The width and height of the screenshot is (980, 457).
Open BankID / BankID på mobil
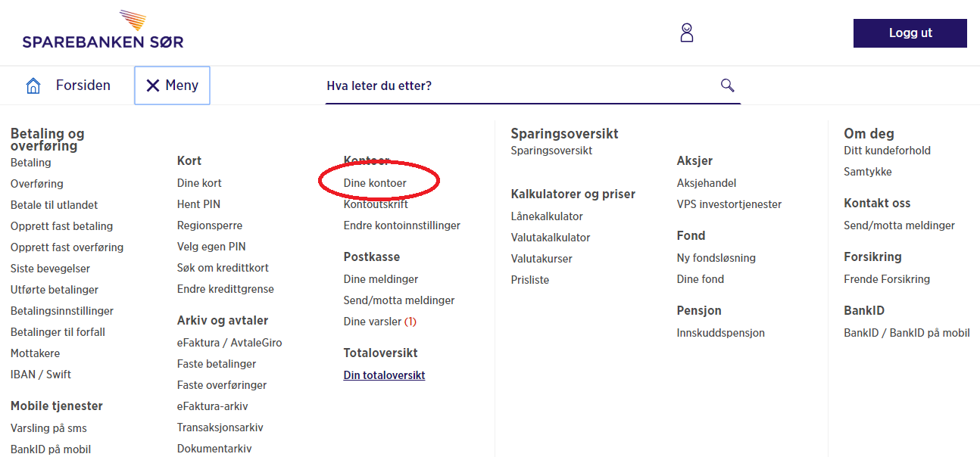[907, 333]
